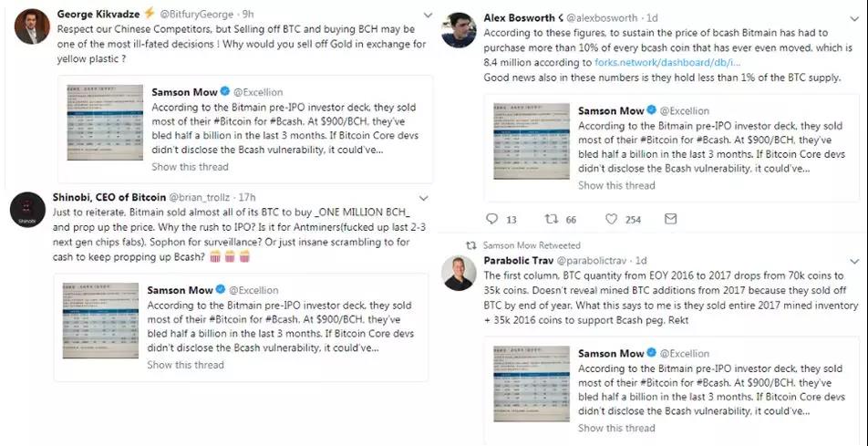Show this thread in Alex Bosworth's quoted tweet
868x446 pixels.
click(x=616, y=185)
